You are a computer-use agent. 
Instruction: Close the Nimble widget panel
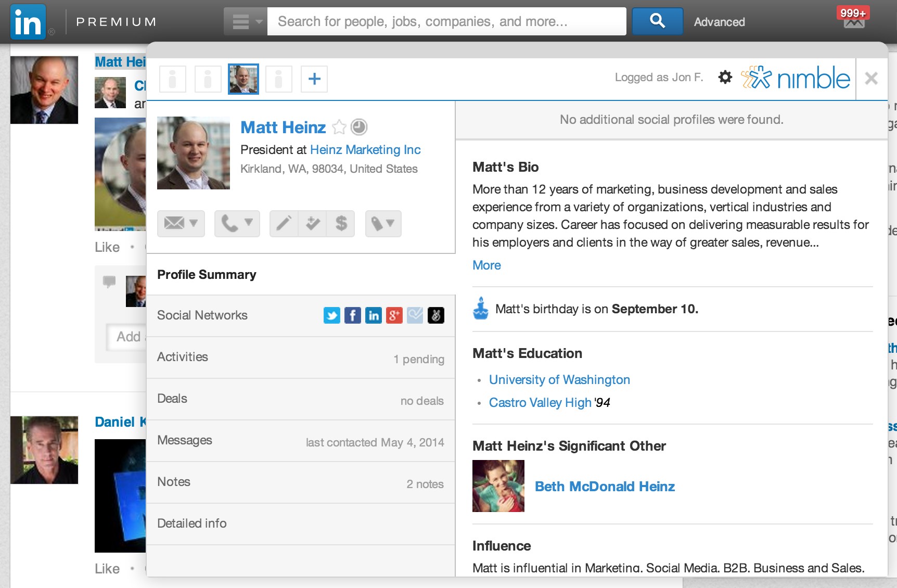(871, 79)
